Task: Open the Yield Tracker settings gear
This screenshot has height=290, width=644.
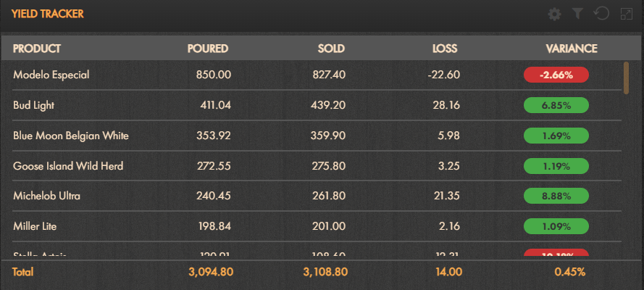Action: [x=554, y=14]
